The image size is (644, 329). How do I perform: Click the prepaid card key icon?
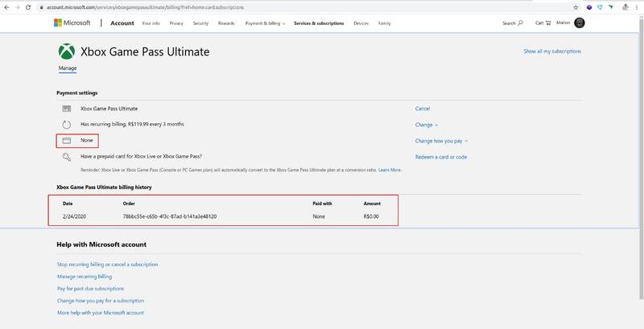point(67,157)
